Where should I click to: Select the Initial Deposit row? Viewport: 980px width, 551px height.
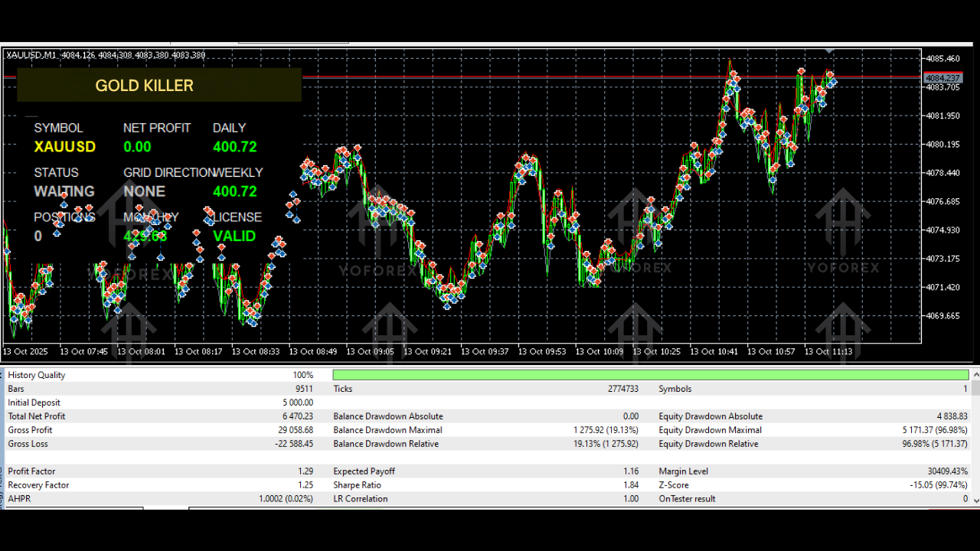click(34, 402)
